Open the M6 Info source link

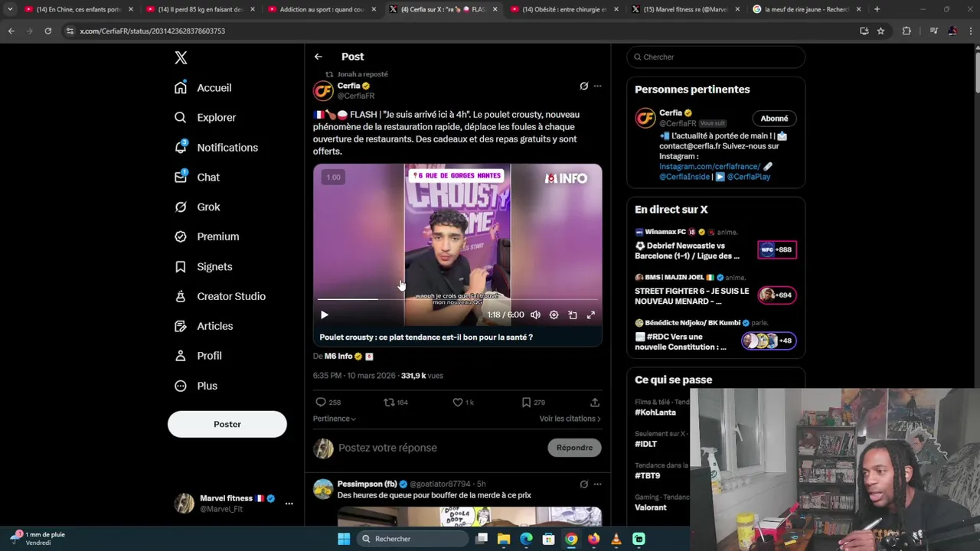coord(338,356)
